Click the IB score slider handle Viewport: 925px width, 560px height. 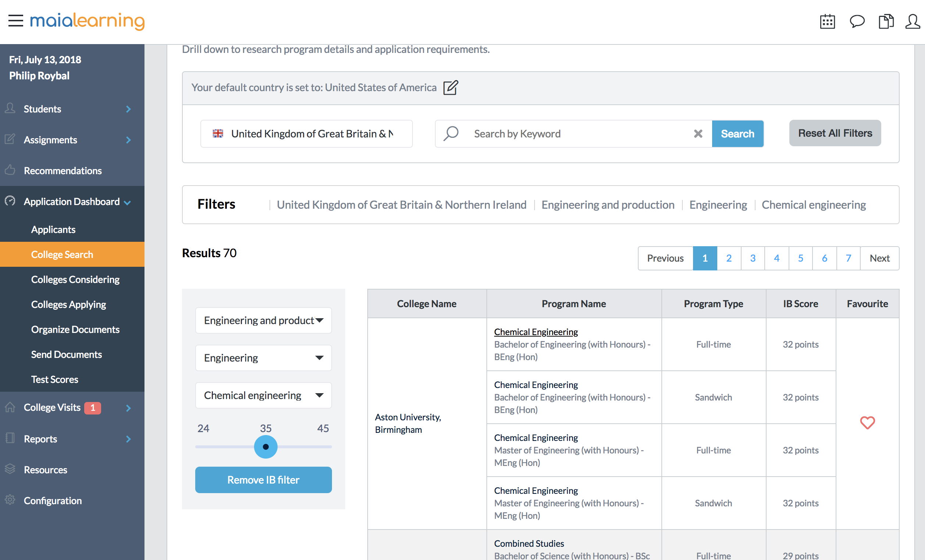[x=266, y=447]
